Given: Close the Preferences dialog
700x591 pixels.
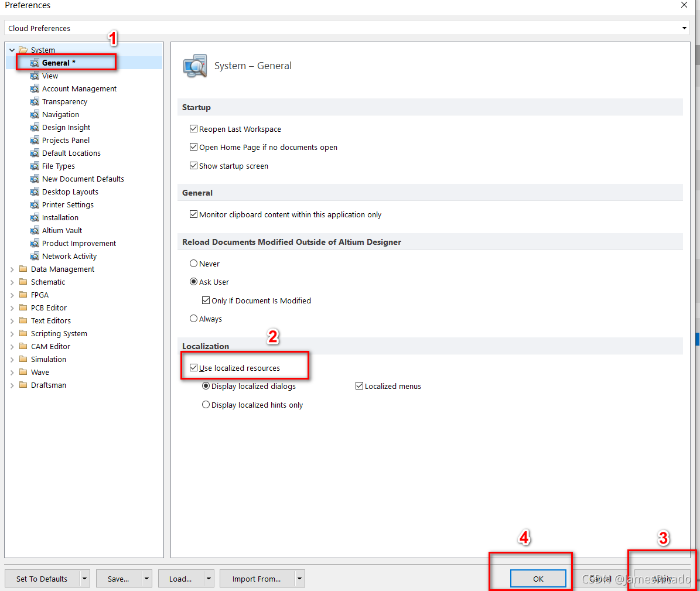Looking at the screenshot, I should coord(684,5).
